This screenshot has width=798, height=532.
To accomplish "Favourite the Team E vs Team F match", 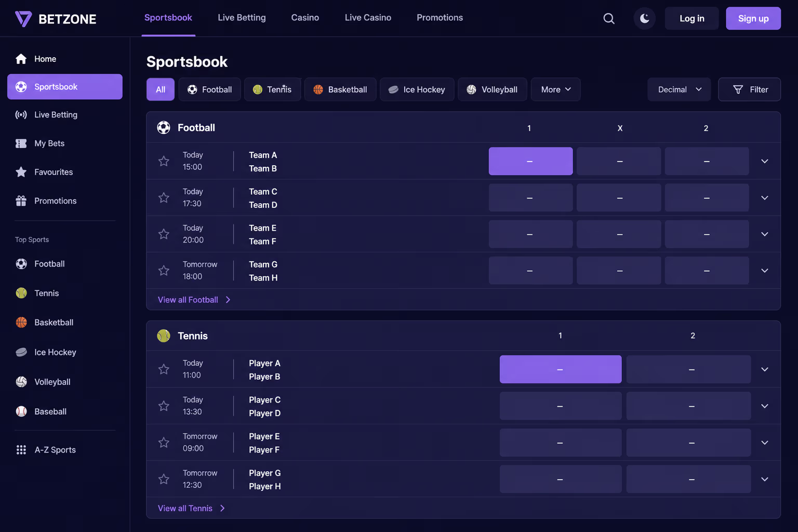I will click(x=164, y=234).
